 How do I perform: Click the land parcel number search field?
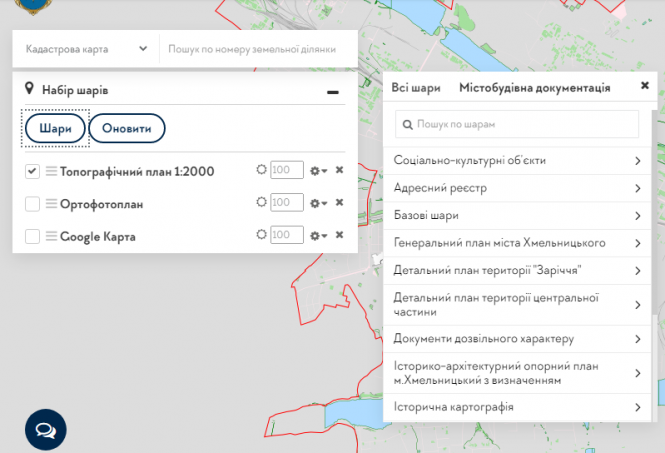(259, 49)
